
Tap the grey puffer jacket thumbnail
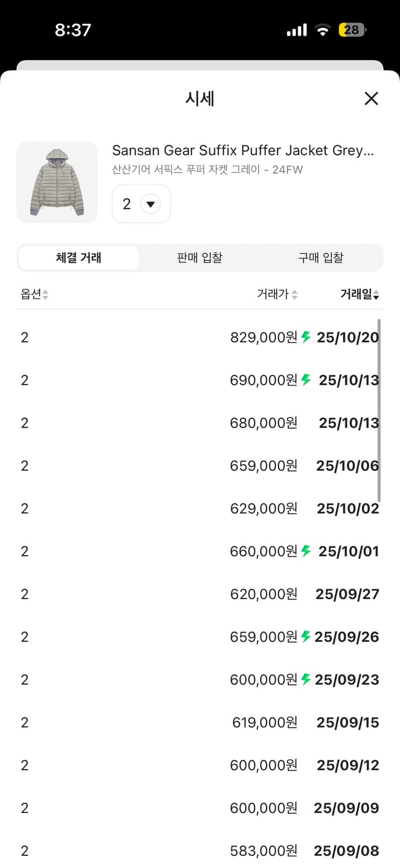point(57,182)
